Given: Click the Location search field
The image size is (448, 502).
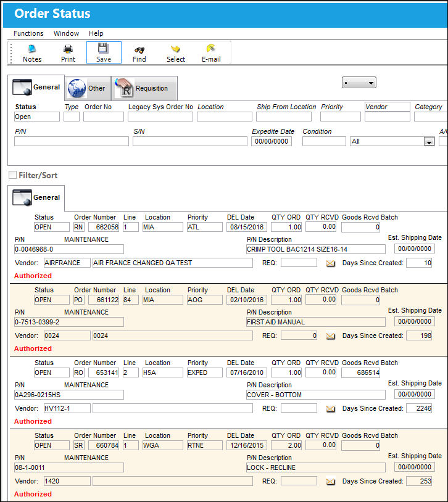Looking at the screenshot, I should click(x=225, y=117).
